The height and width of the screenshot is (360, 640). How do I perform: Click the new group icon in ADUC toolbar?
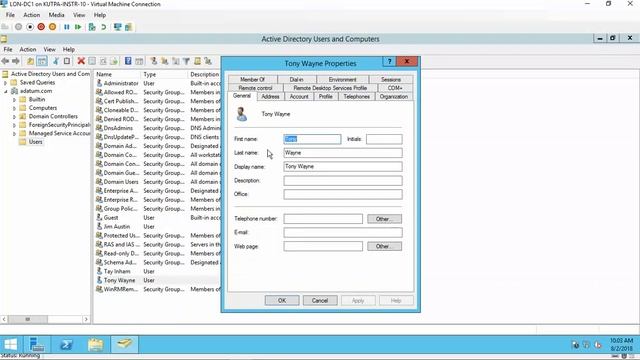pos(164,61)
